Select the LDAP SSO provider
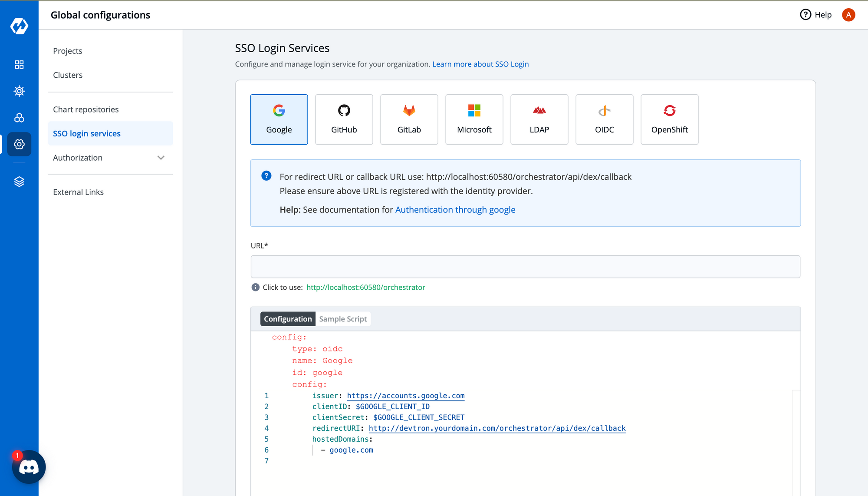This screenshot has width=868, height=496. pos(539,119)
